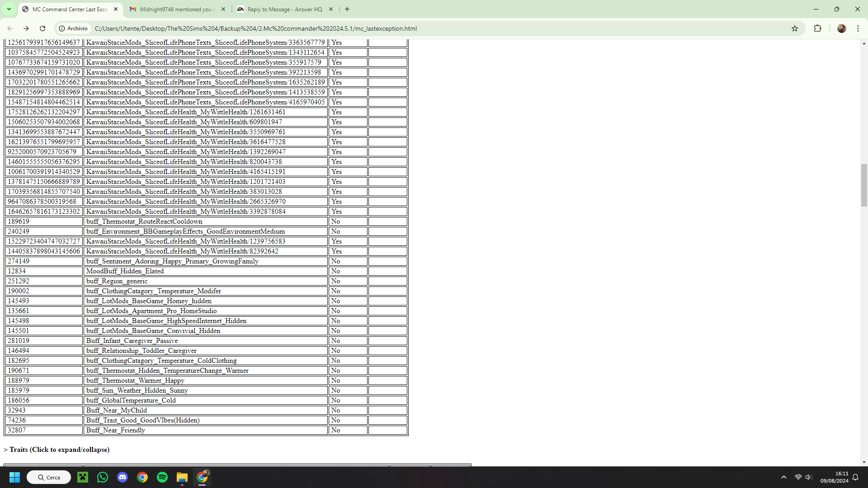
Task: Go back using the back arrow
Action: coord(10,28)
